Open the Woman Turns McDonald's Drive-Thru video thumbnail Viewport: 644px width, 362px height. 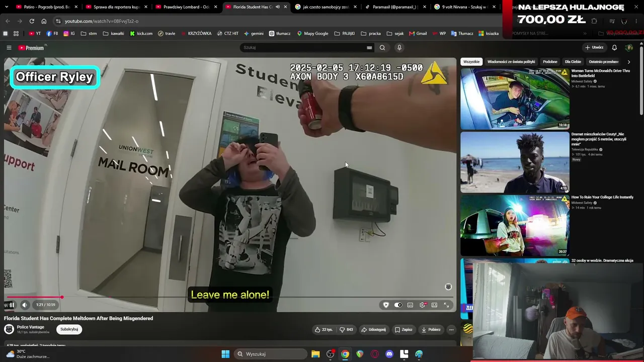(x=515, y=99)
